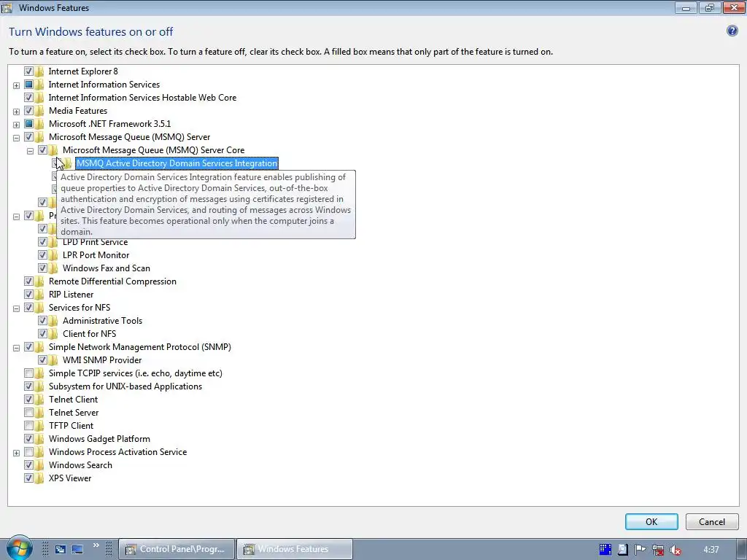Expand the Microsoft .NET Framework 3.5.1 node
747x560 pixels.
coord(16,125)
